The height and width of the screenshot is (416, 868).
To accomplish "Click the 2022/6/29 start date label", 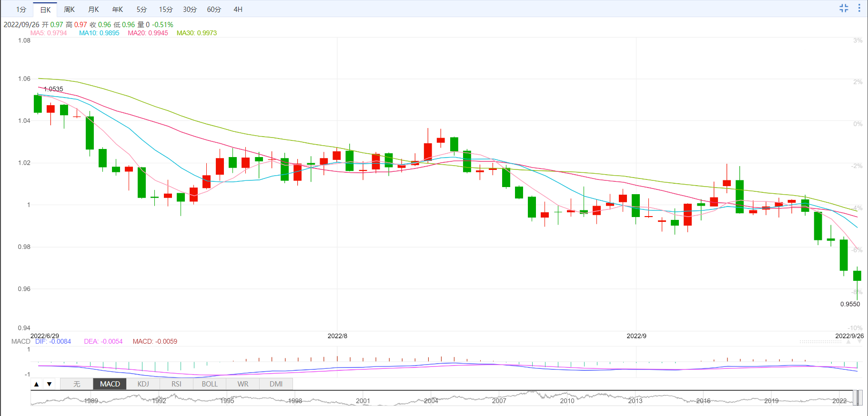I will click(45, 336).
